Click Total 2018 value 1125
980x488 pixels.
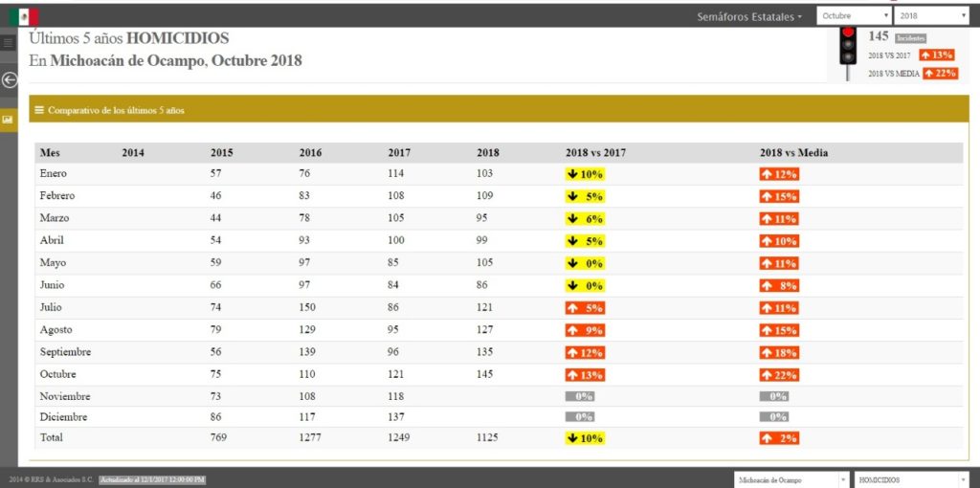[x=488, y=437]
